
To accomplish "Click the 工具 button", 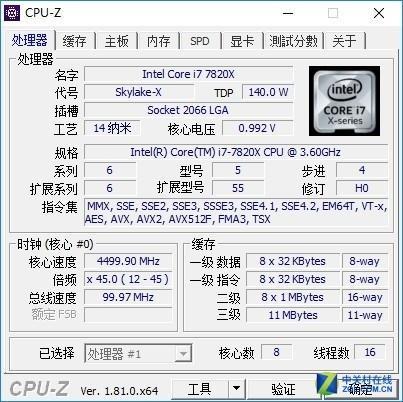I will pos(200,388).
